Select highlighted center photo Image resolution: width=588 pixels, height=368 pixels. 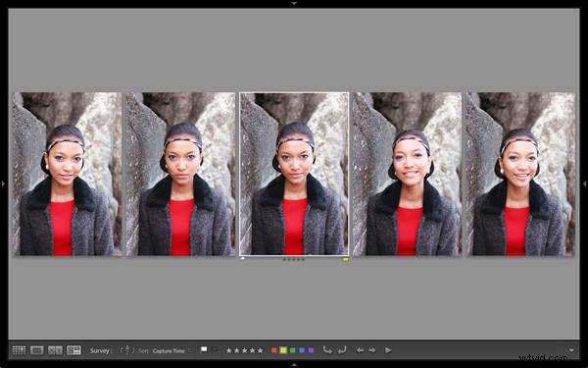294,174
